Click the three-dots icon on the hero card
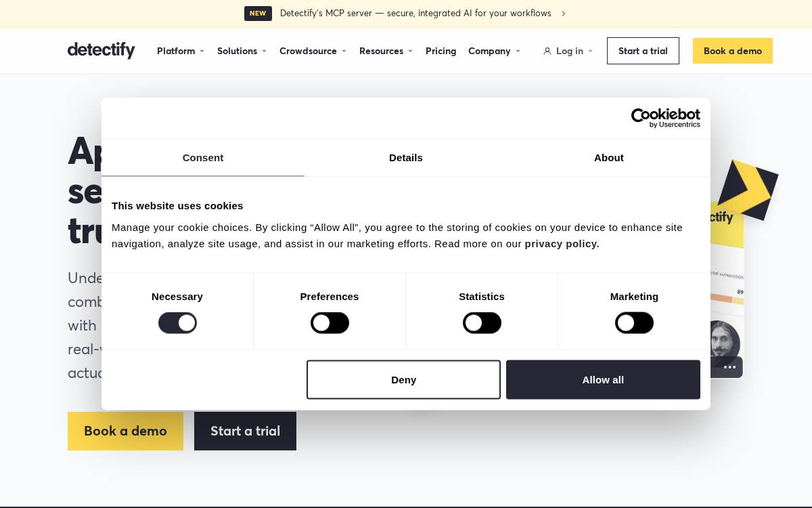The height and width of the screenshot is (508, 812). [729, 367]
